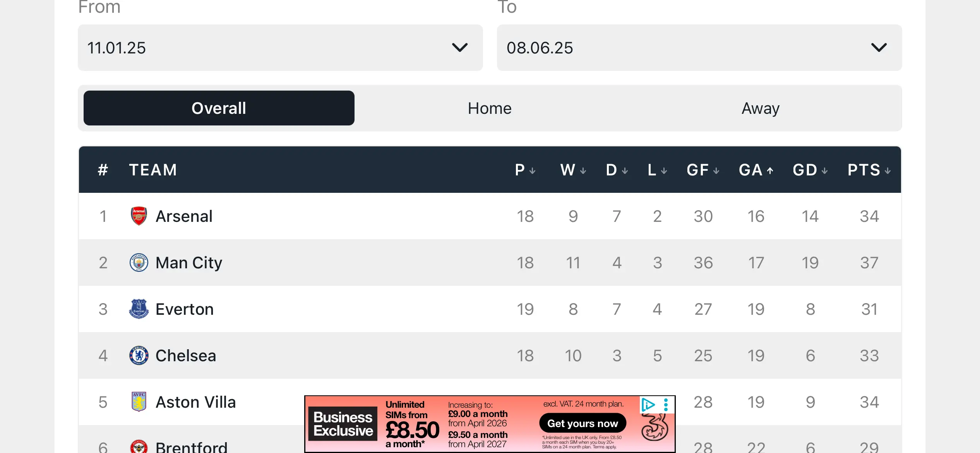Screen dimensions: 980x453
Task: Sort table by PTS column
Action: tap(869, 170)
